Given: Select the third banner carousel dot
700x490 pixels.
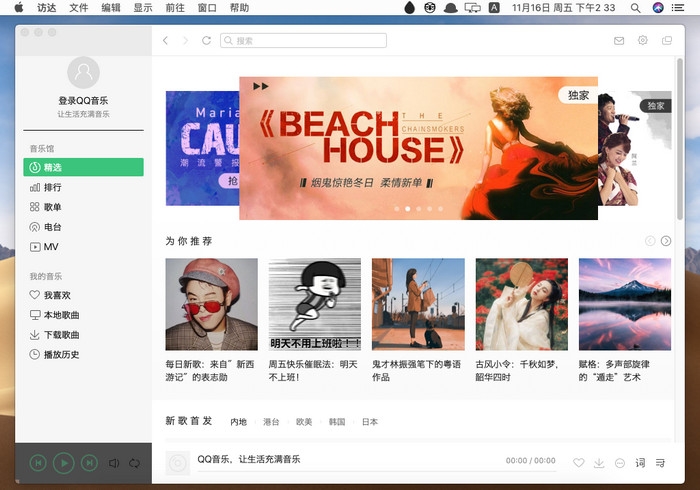Looking at the screenshot, I should point(419,209).
